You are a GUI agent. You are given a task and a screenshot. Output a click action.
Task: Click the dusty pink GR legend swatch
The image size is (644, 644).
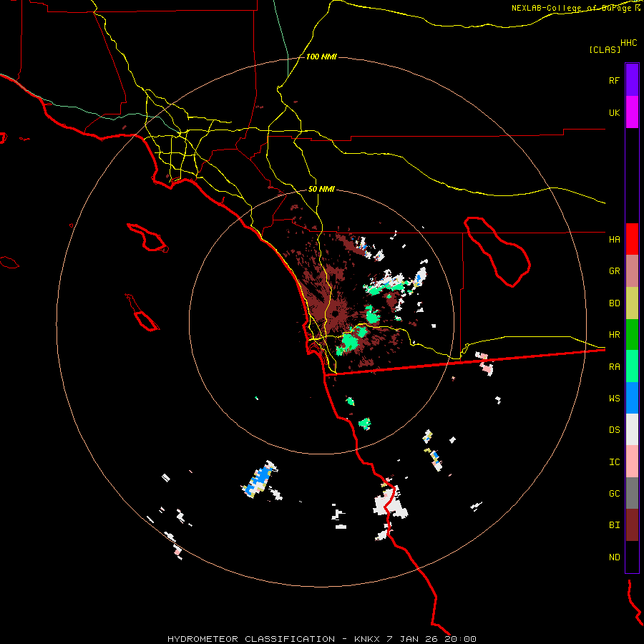tap(632, 271)
